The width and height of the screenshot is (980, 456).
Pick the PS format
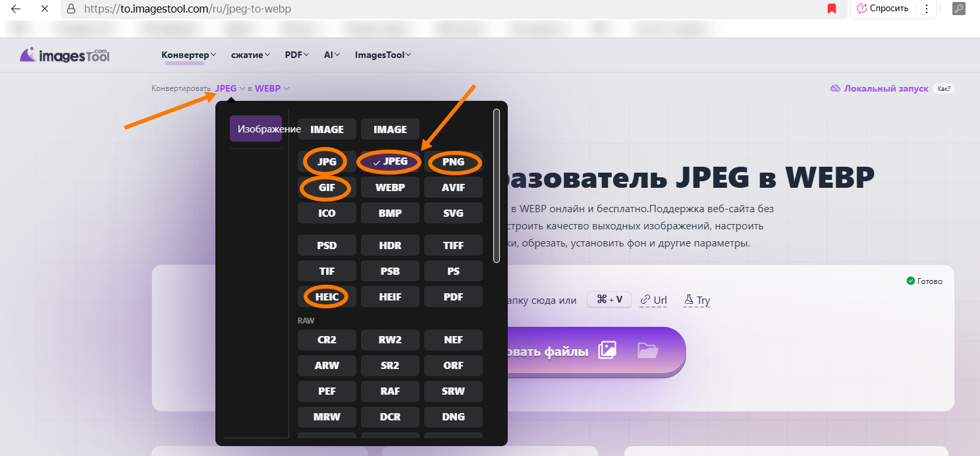point(454,271)
